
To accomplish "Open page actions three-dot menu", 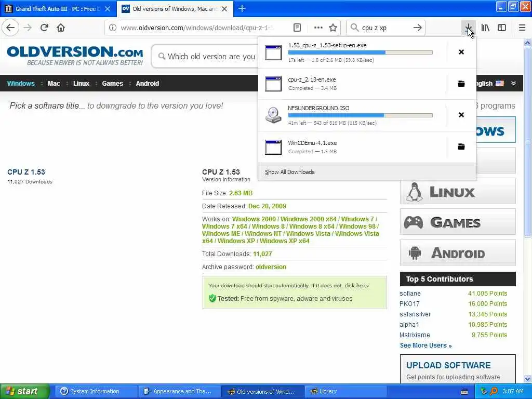I will (318, 28).
